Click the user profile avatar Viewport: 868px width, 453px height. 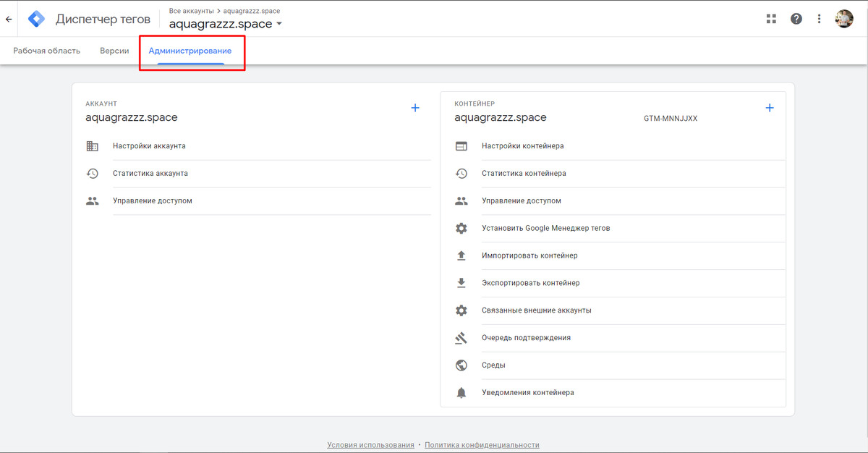point(844,19)
